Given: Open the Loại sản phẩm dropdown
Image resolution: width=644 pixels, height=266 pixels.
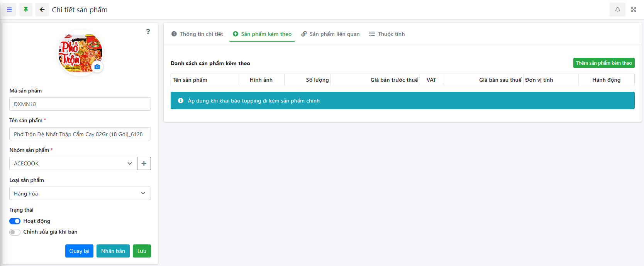Looking at the screenshot, I should tap(80, 194).
